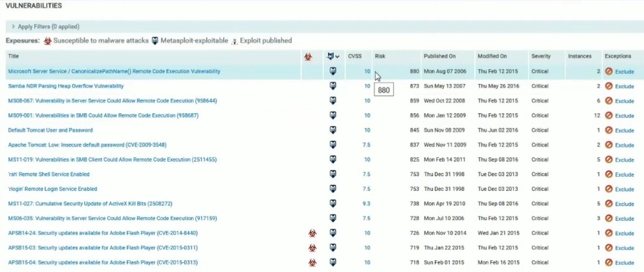Sort by the Severity column header

coord(541,56)
